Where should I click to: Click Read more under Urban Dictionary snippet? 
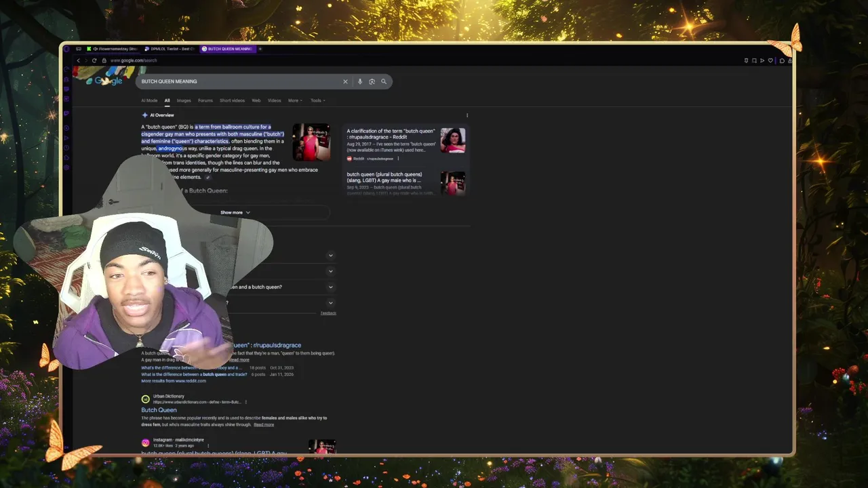click(264, 425)
